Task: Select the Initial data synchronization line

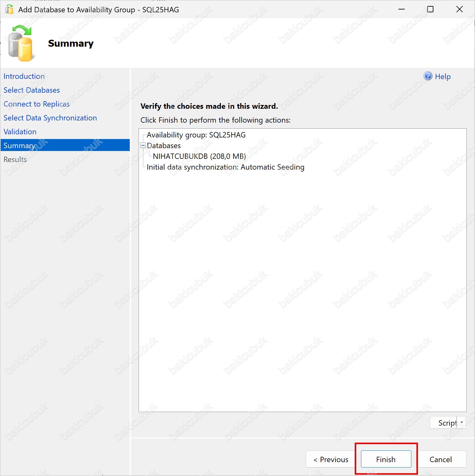Action: click(x=225, y=167)
